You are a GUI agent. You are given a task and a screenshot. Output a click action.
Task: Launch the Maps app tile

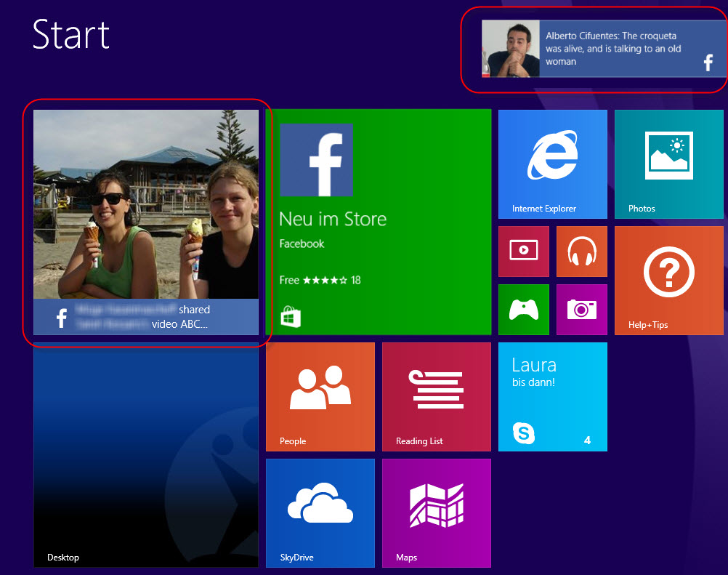(x=436, y=512)
